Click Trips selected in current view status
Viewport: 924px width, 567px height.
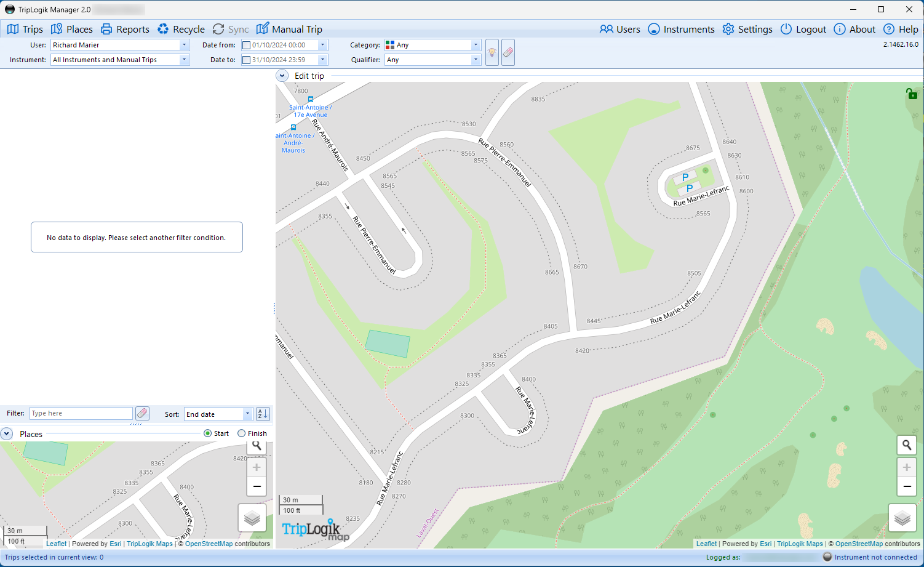54,557
